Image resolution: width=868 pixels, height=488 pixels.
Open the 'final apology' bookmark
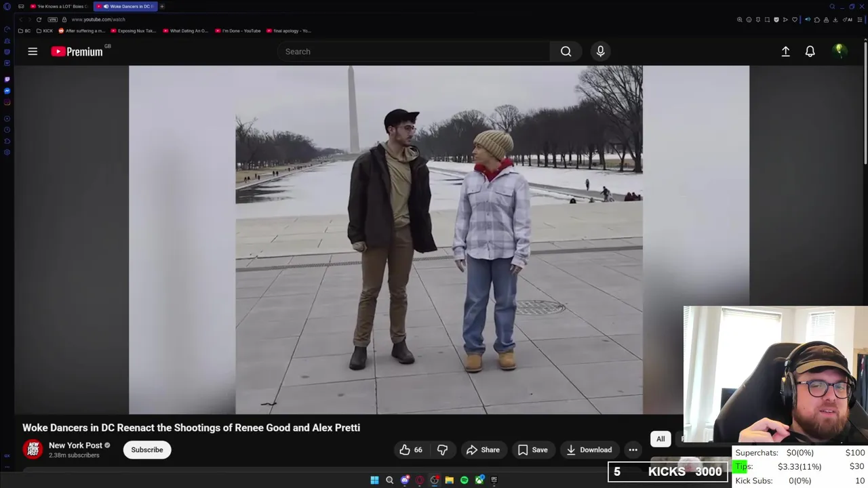(x=289, y=30)
